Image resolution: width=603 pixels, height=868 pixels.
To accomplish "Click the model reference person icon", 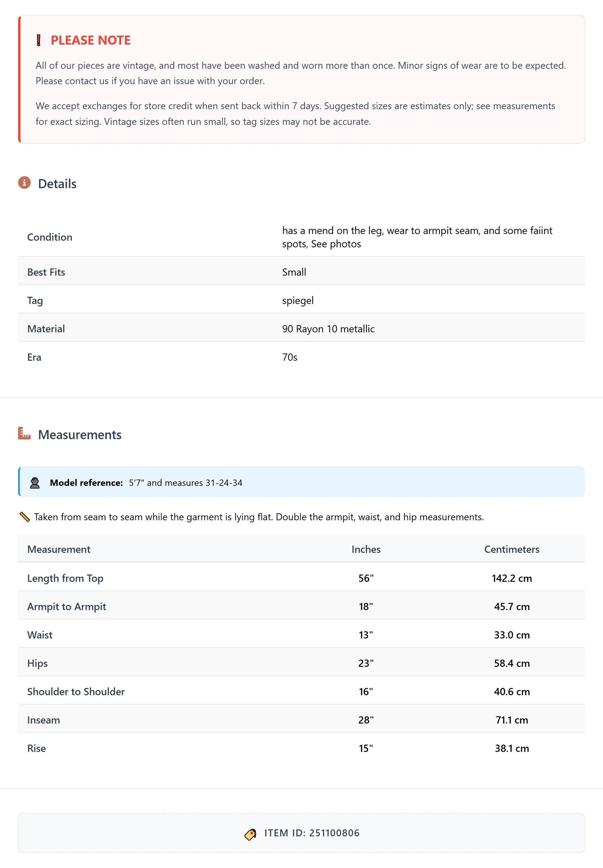I will pyautogui.click(x=35, y=483).
